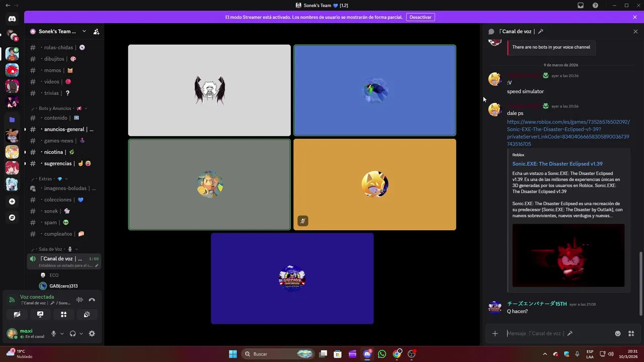Toggle microphone mute in the user panel

click(53, 333)
